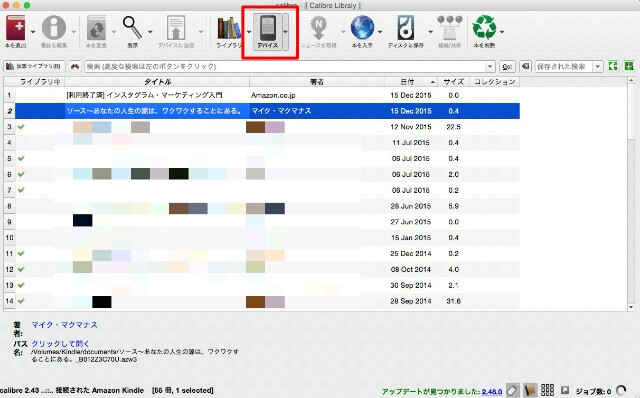
Task: Toggle the Tag browser icon in status bar
Action: pyautogui.click(x=513, y=390)
